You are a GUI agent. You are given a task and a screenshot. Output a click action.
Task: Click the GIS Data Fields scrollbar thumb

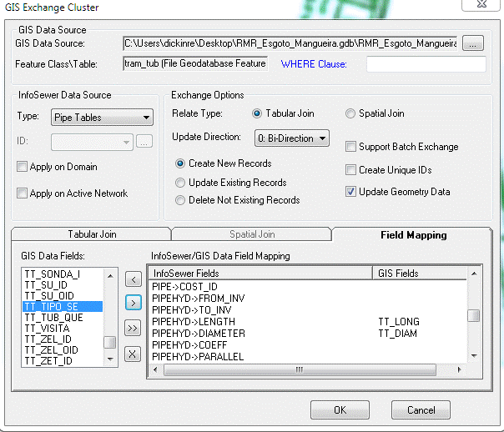pos(110,343)
